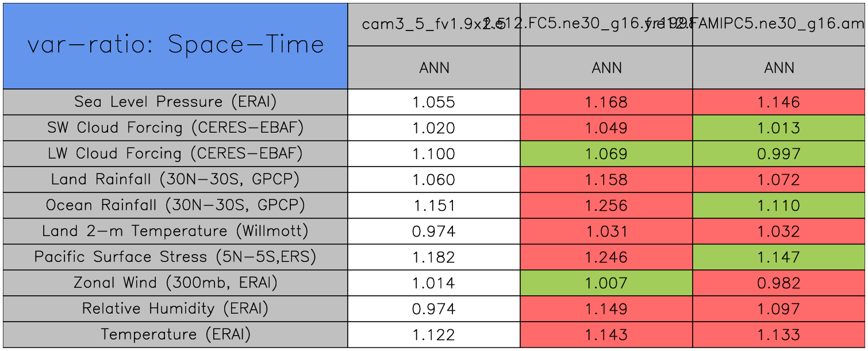The height and width of the screenshot is (351, 868).
Task: Click the "var-ratio: Space-Time" title cell
Action: point(175,46)
